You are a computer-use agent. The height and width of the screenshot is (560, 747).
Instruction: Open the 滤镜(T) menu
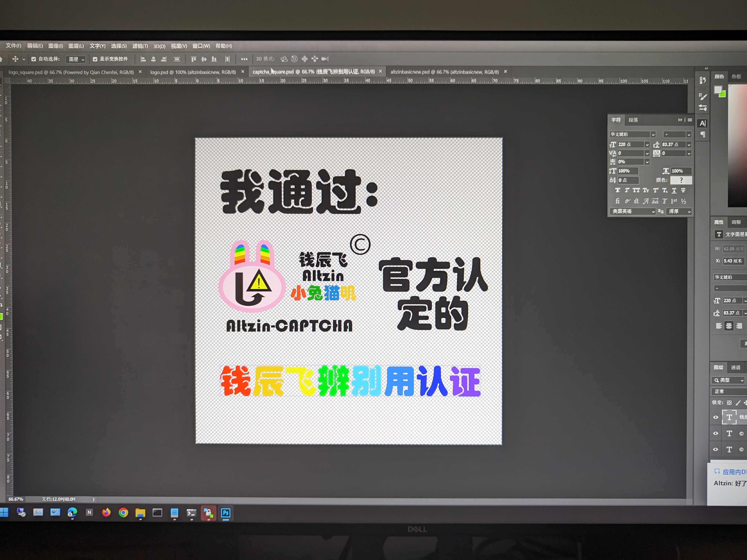tap(140, 46)
